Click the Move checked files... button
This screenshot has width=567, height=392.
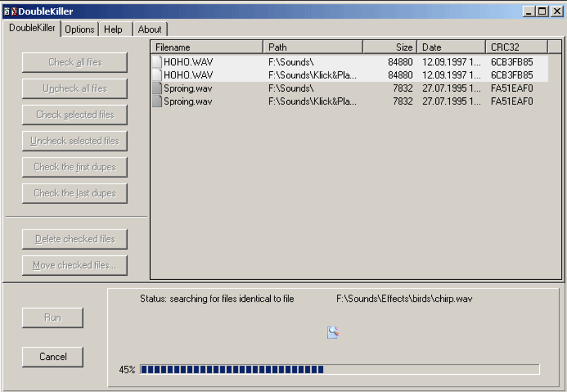pos(75,265)
